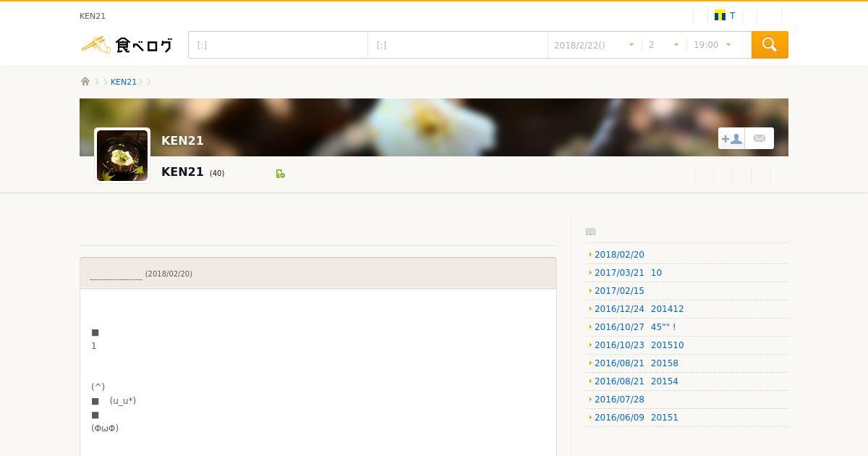
Task: Open sidebar entry 2016/08/21 20154
Action: [637, 381]
